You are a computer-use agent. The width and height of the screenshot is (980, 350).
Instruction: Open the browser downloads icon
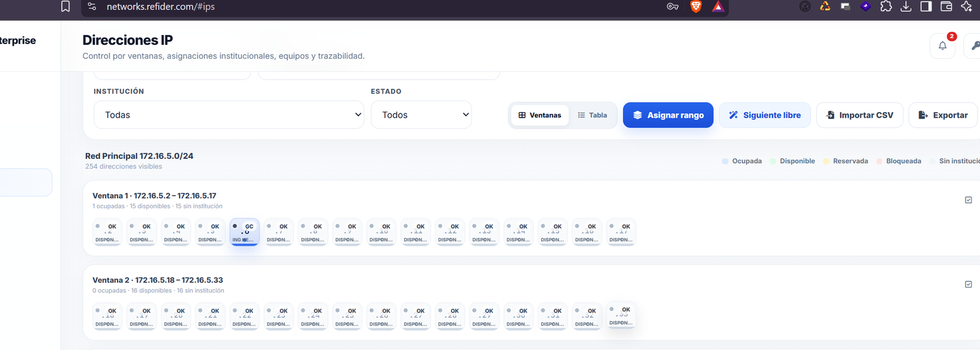(906, 7)
